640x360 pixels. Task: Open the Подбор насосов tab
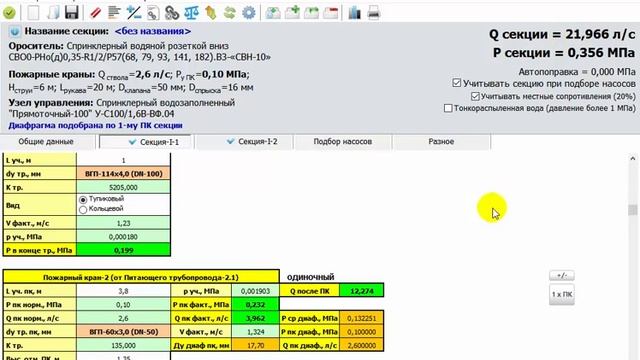point(342,142)
